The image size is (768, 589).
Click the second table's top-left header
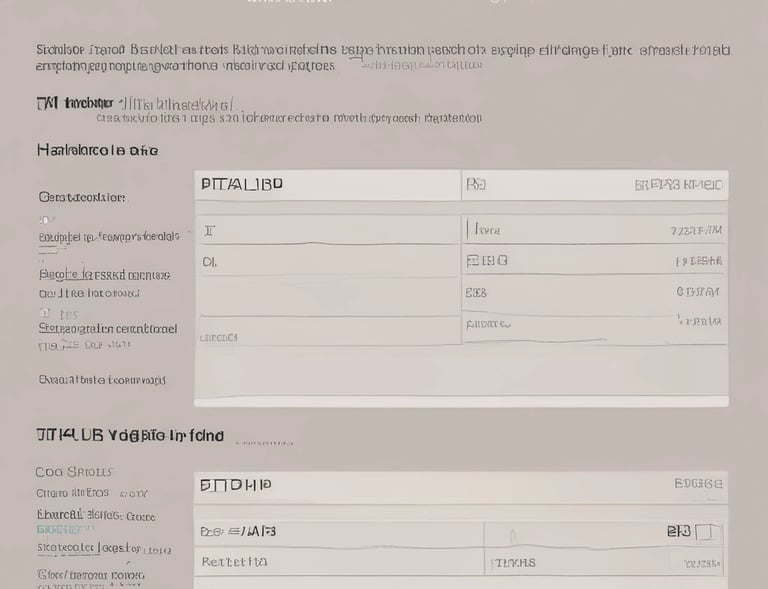pyautogui.click(x=235, y=485)
